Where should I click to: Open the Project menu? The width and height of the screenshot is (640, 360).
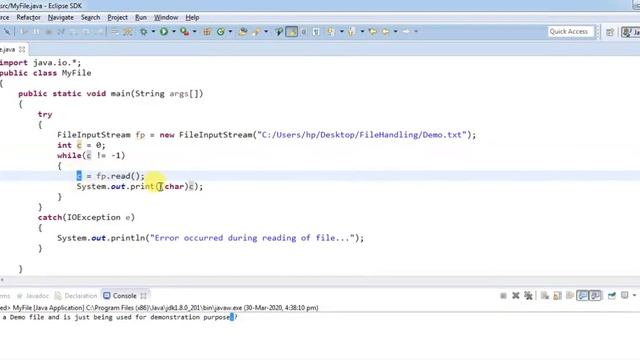(x=118, y=18)
